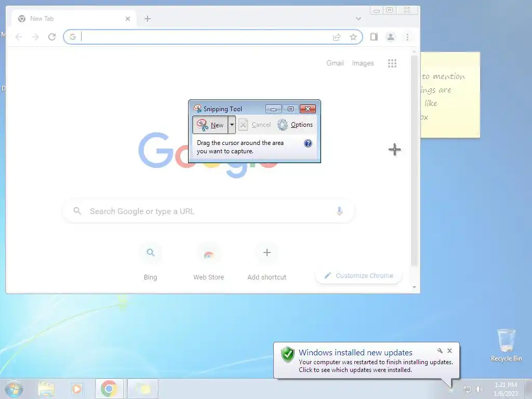
Task: Click the Sticky Notes taskbar button
Action: 143,389
